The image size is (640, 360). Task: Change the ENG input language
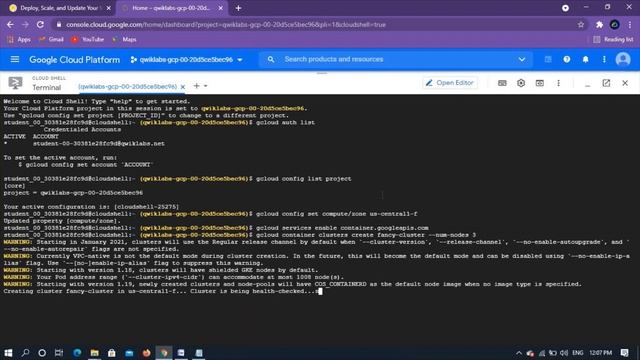pyautogui.click(x=578, y=353)
